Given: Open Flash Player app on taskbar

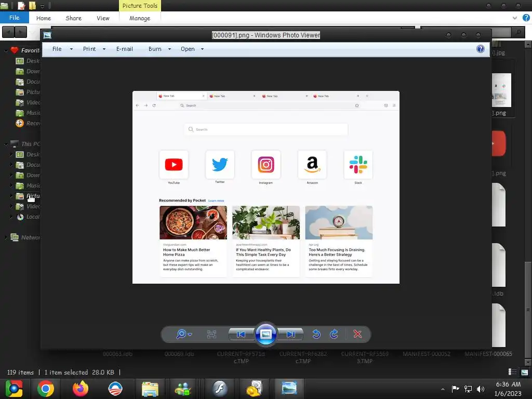Looking at the screenshot, I should pos(219,389).
